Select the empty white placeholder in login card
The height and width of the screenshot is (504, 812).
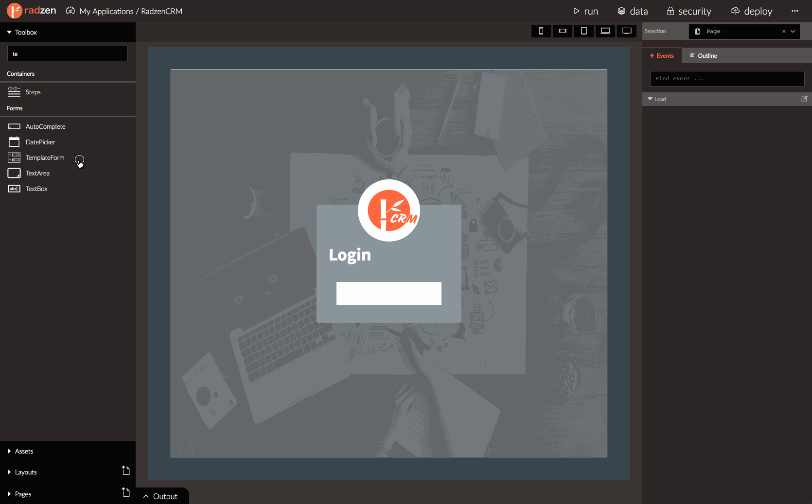(389, 294)
